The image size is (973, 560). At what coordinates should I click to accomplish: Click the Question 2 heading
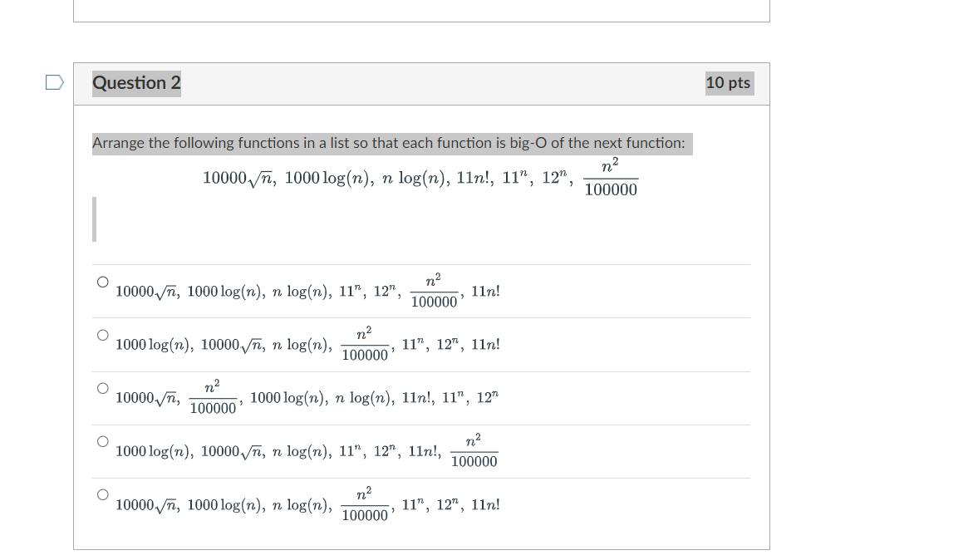(x=136, y=83)
